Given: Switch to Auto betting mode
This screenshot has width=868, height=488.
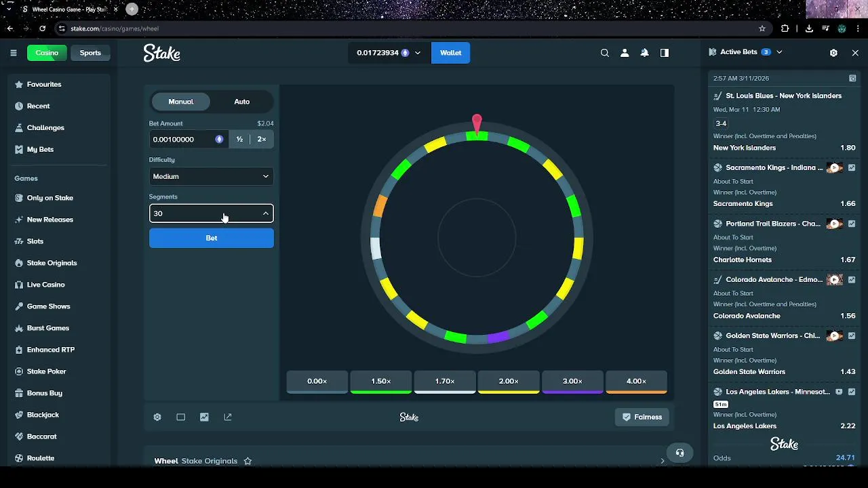Looking at the screenshot, I should [x=241, y=102].
